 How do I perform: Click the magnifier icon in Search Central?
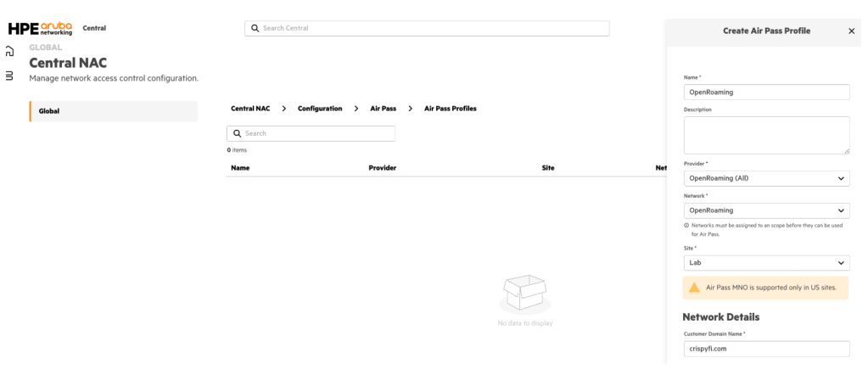click(x=255, y=28)
